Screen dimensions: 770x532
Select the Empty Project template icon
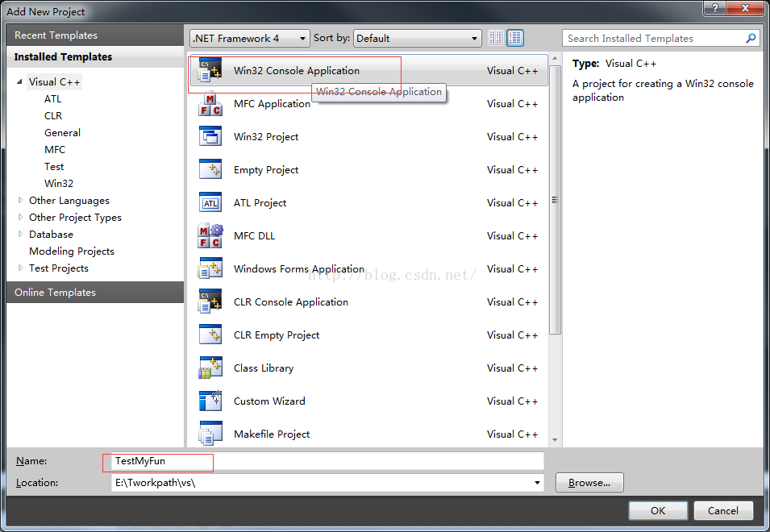[x=210, y=169]
